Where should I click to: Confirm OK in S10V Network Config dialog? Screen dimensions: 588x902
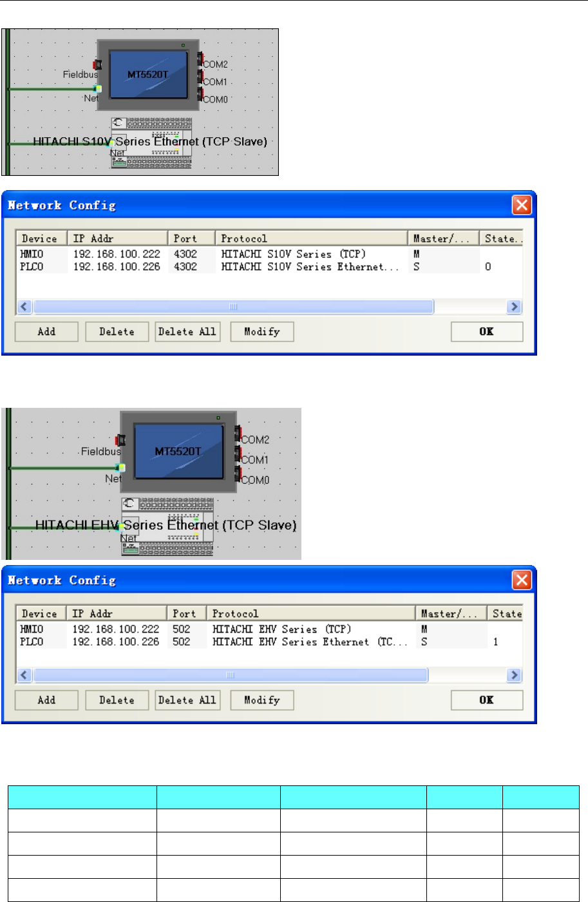pyautogui.click(x=487, y=332)
